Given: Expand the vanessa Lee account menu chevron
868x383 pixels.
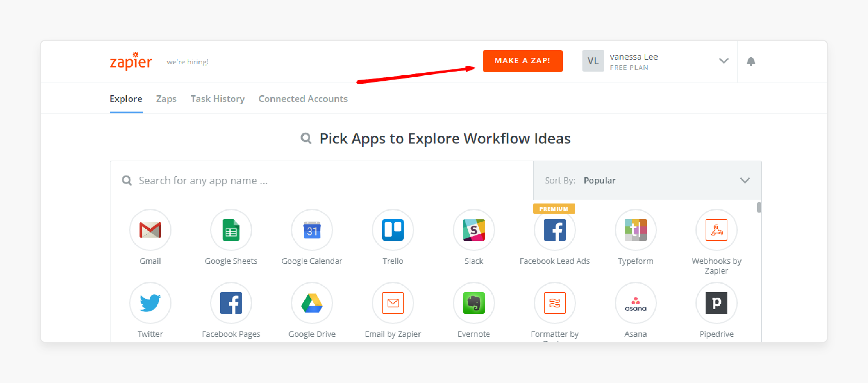Looking at the screenshot, I should (724, 61).
